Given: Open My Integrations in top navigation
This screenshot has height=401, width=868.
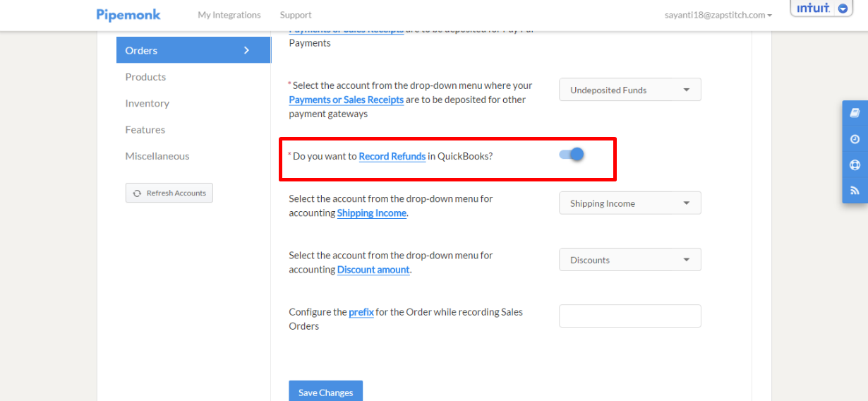Looking at the screenshot, I should [229, 15].
